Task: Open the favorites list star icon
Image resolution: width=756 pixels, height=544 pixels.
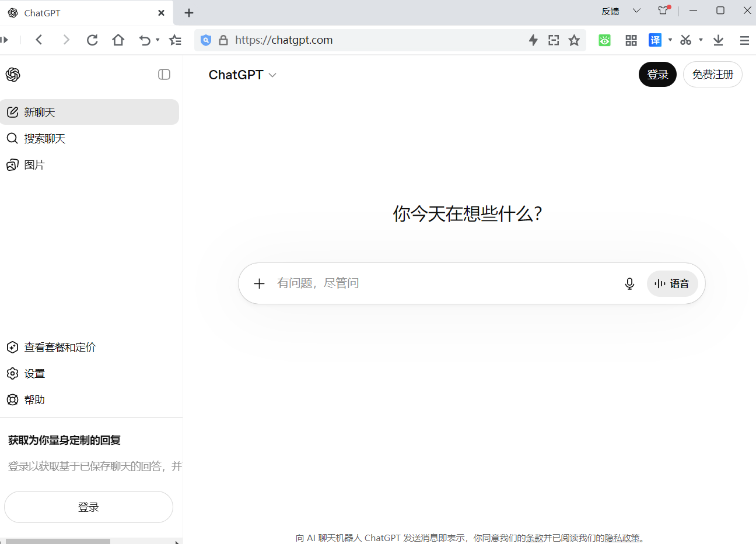Action: [x=175, y=40]
